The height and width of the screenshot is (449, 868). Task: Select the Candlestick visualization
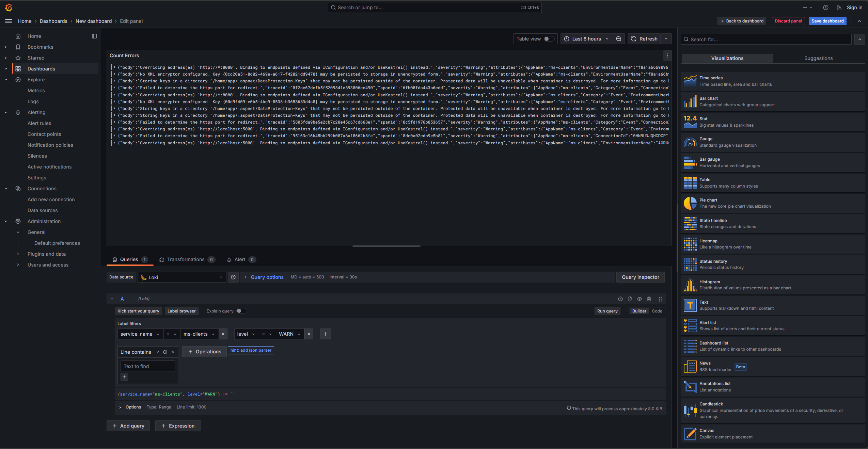pos(773,410)
